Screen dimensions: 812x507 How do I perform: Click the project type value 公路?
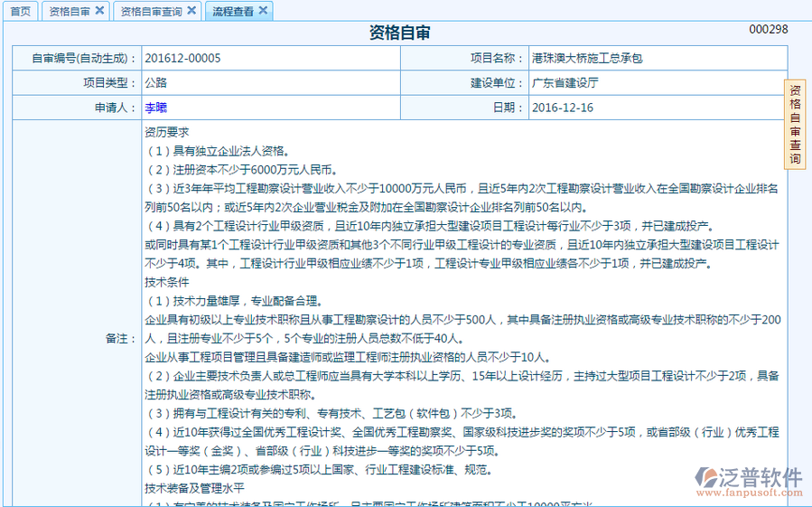tap(156, 82)
